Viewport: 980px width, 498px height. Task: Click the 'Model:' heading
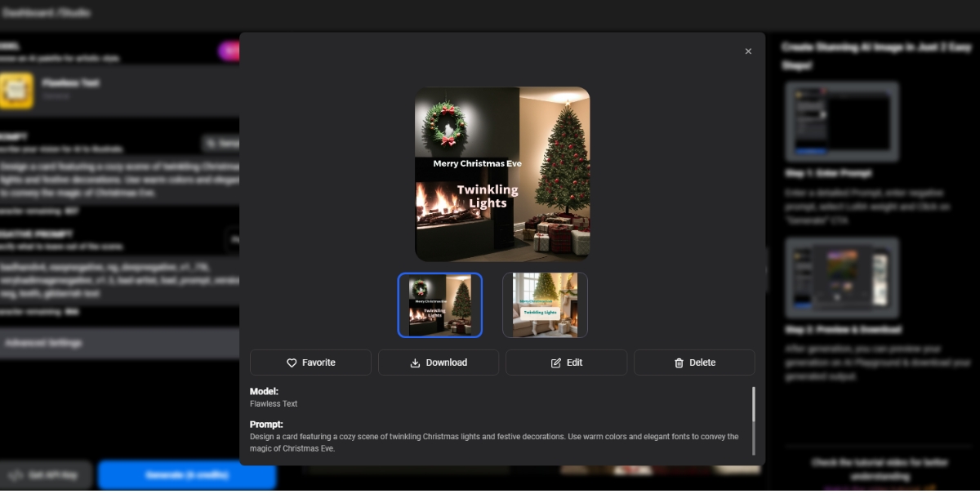264,392
